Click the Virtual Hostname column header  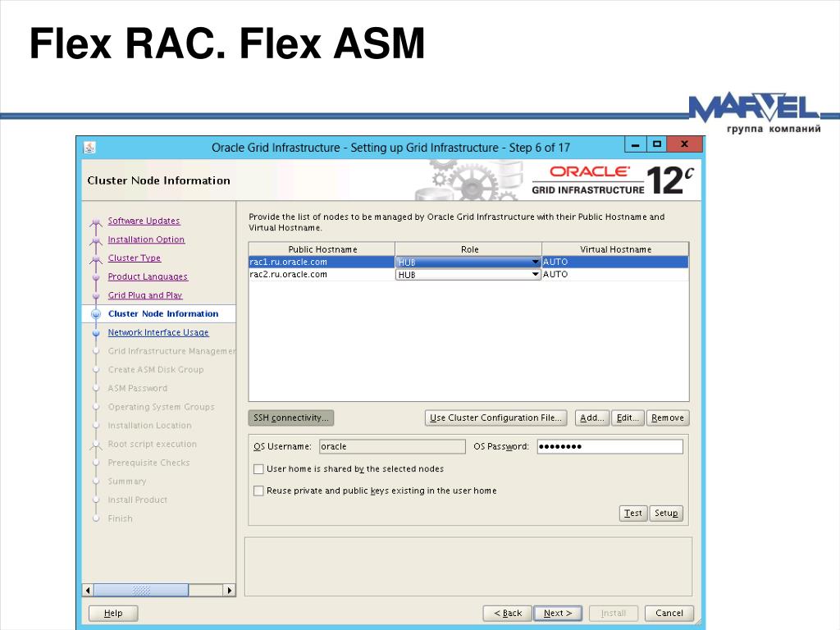tap(615, 249)
